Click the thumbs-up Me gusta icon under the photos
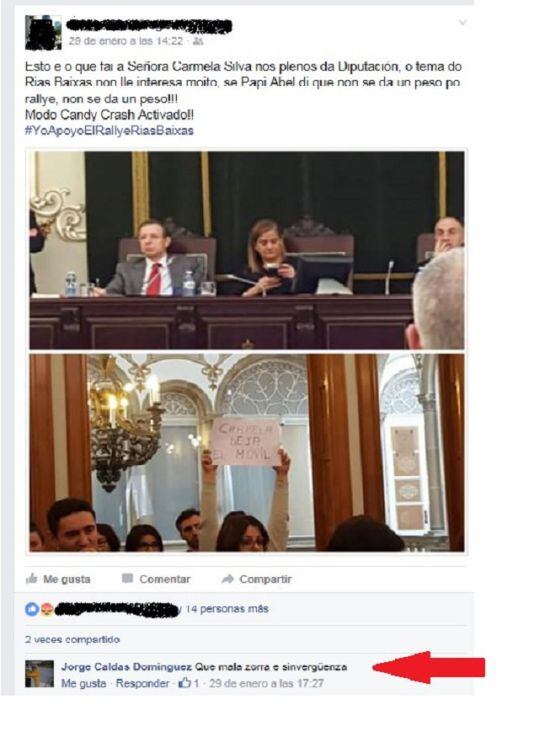This screenshot has width=545, height=737. tap(31, 579)
